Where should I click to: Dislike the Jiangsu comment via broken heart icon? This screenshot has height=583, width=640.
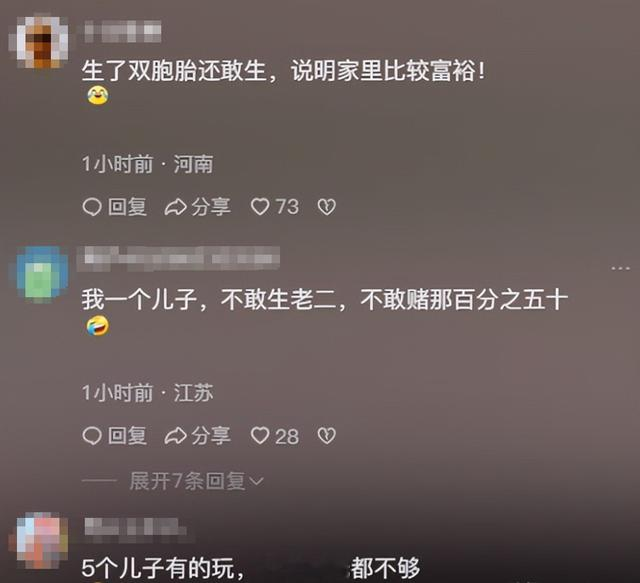(x=327, y=436)
